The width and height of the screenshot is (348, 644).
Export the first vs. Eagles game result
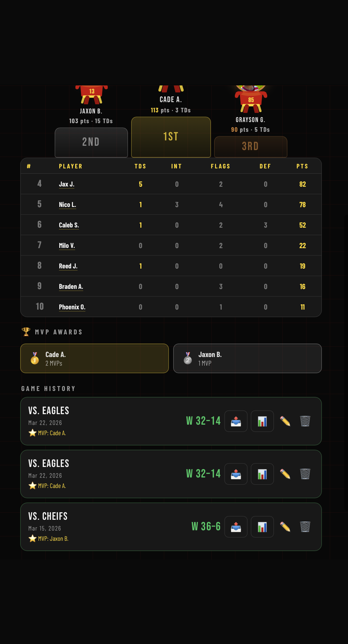coord(236,421)
